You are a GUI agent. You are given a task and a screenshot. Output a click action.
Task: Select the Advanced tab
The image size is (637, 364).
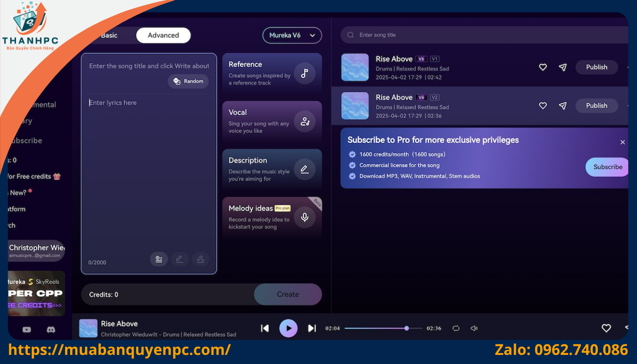coord(163,35)
